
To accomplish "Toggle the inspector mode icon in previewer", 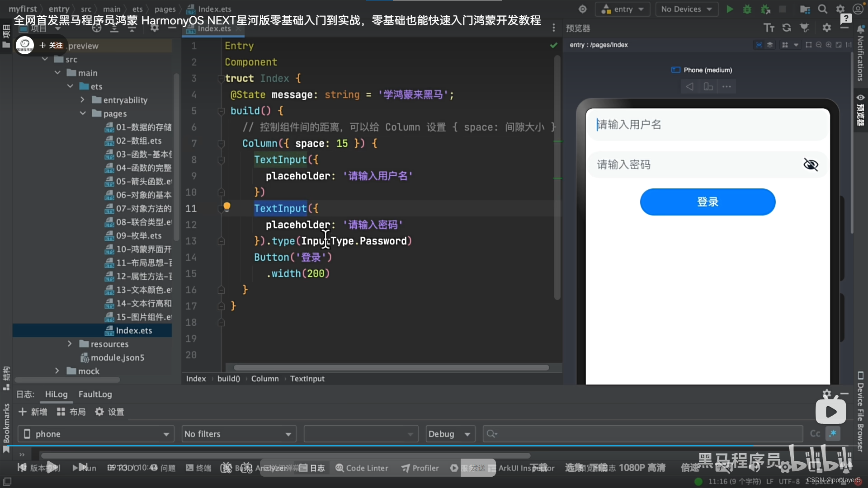I will click(759, 45).
